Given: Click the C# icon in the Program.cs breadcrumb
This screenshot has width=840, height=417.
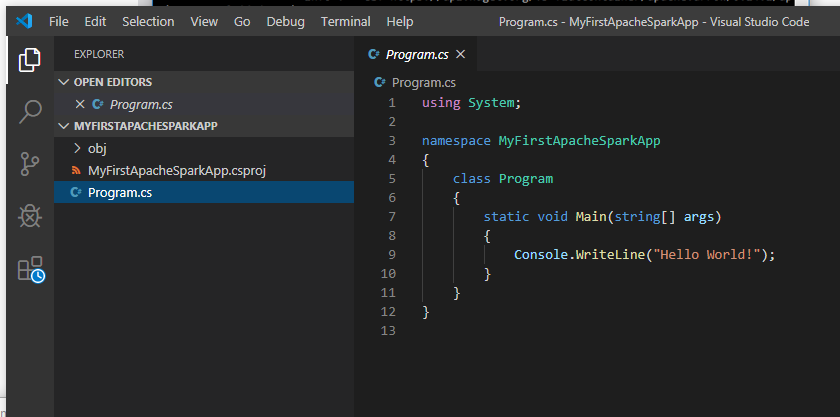Looking at the screenshot, I should 380,83.
